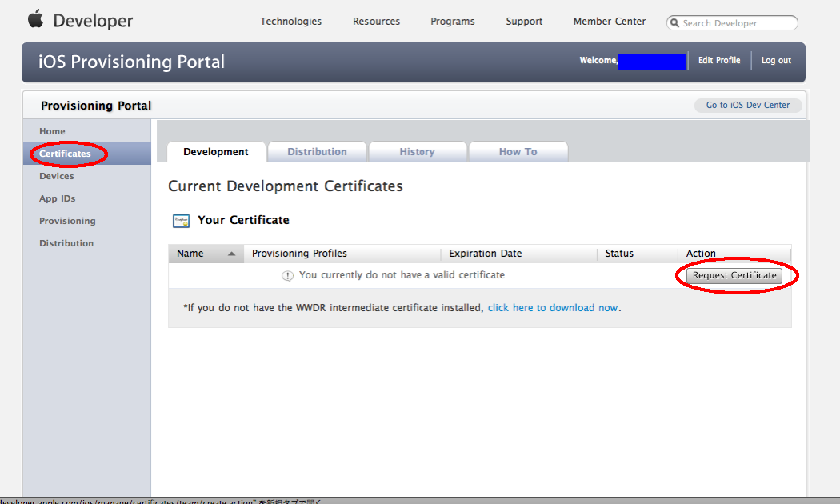Open the Support menu
Image resolution: width=840 pixels, height=504 pixels.
click(524, 22)
